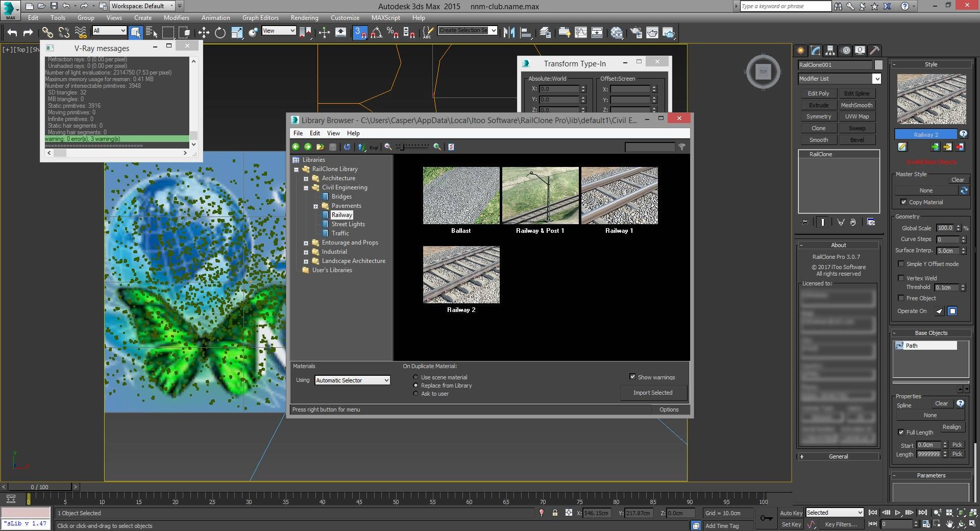Expand the General rollout
The image size is (980, 531).
[839, 456]
